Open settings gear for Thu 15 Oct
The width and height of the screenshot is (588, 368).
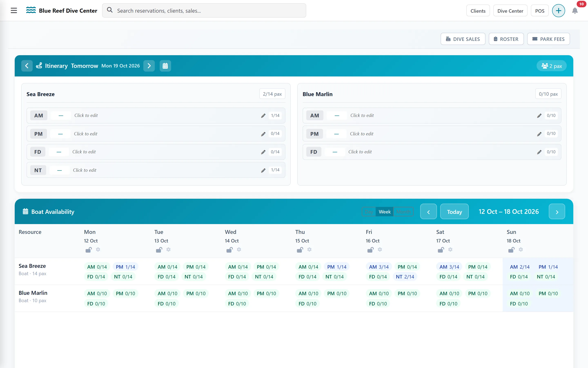[309, 249]
